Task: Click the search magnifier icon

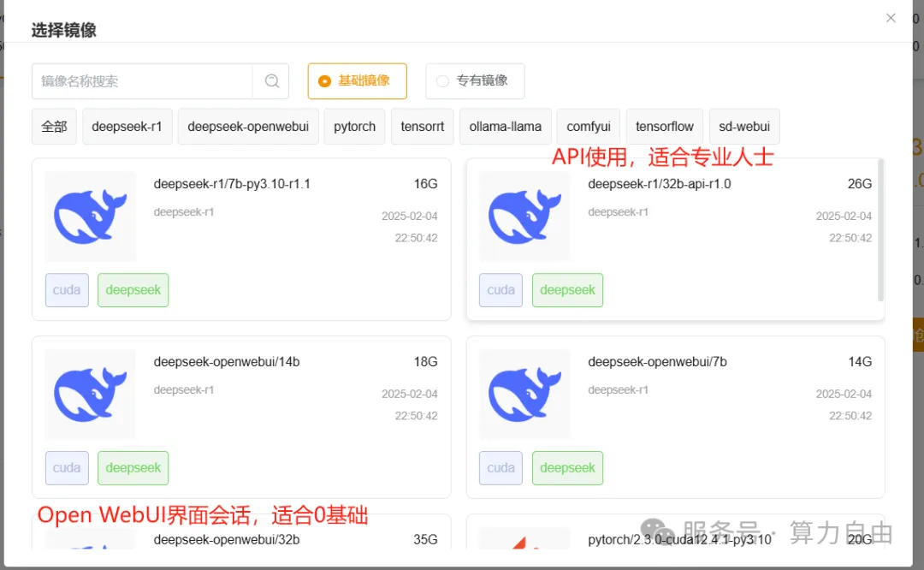Action: pos(271,80)
